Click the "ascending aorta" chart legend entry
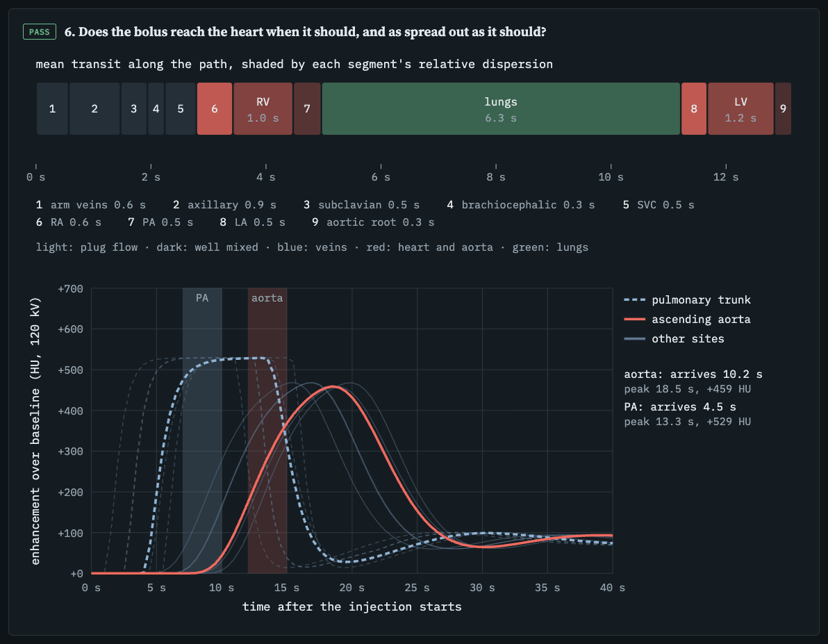The image size is (828, 644). (688, 320)
